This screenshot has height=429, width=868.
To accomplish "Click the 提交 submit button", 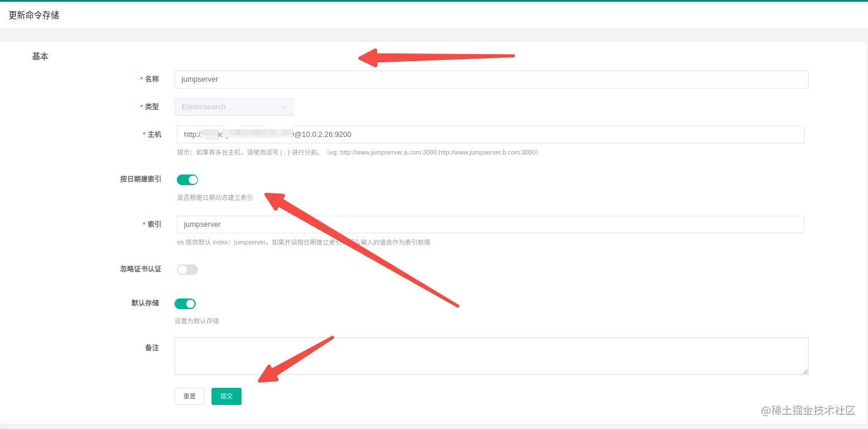I will [x=226, y=397].
